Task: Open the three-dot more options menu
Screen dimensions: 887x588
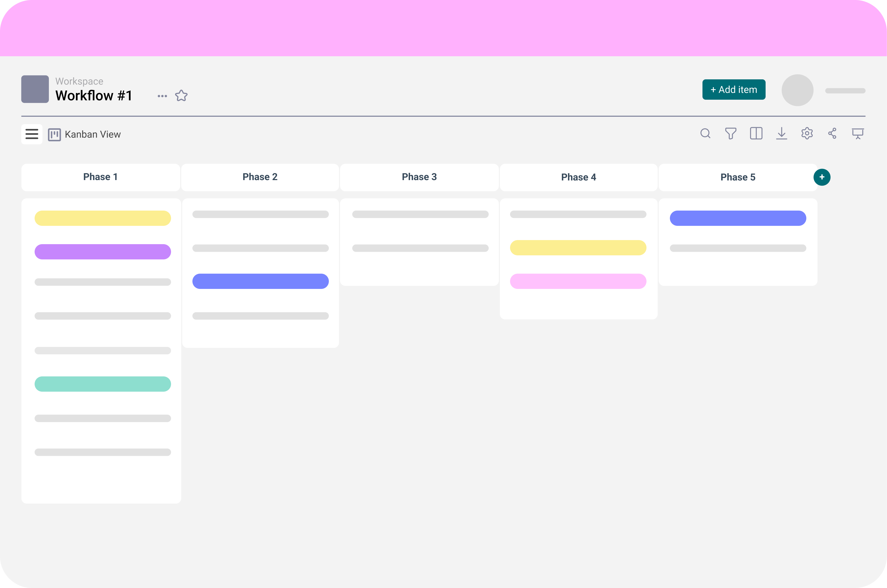Action: [162, 96]
